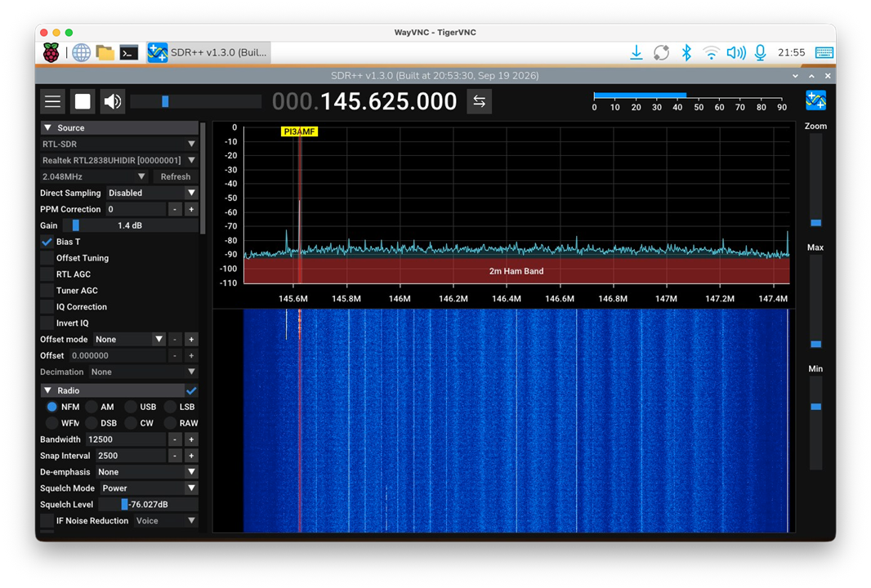Image resolution: width=871 pixels, height=588 pixels.
Task: Launch the terminal from the panel
Action: click(x=129, y=53)
